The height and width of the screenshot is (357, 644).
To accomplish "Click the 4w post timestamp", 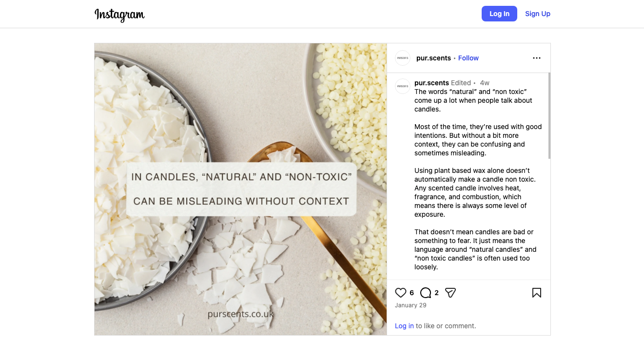I will [x=485, y=83].
